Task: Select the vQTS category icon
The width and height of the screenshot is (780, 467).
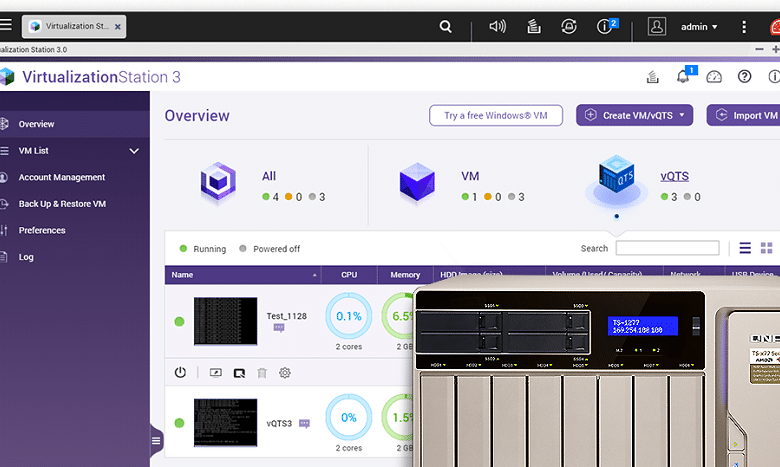Action: click(616, 180)
